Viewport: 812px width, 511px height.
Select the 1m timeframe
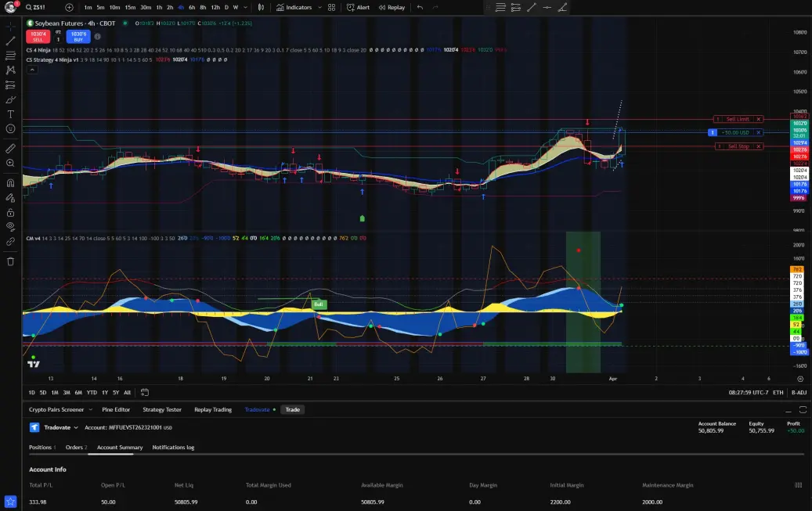coord(88,7)
